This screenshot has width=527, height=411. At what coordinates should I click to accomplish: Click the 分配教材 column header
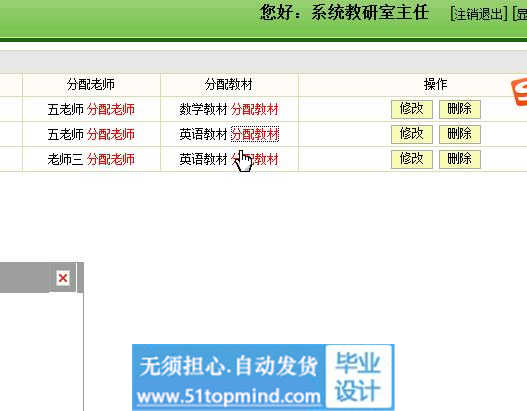pos(229,84)
